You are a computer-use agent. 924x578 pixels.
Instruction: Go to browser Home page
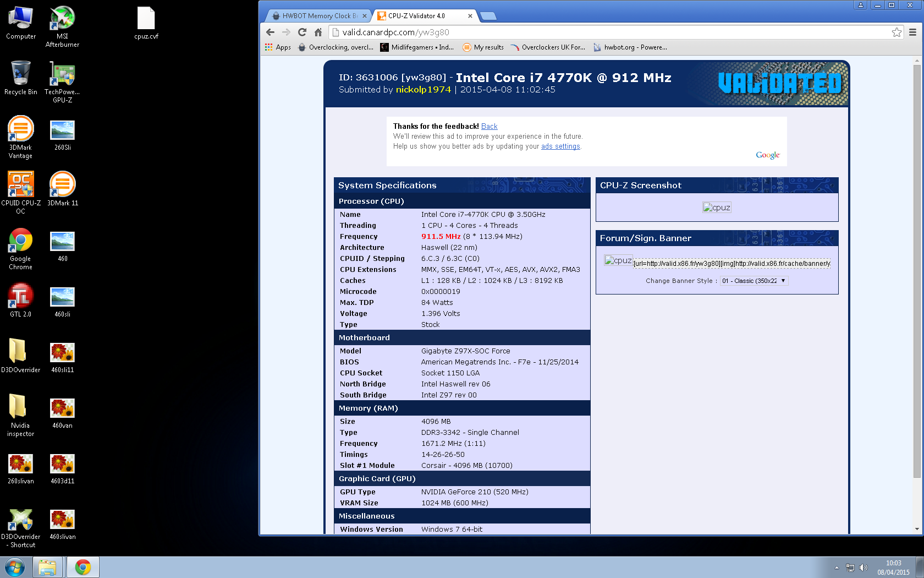[318, 32]
